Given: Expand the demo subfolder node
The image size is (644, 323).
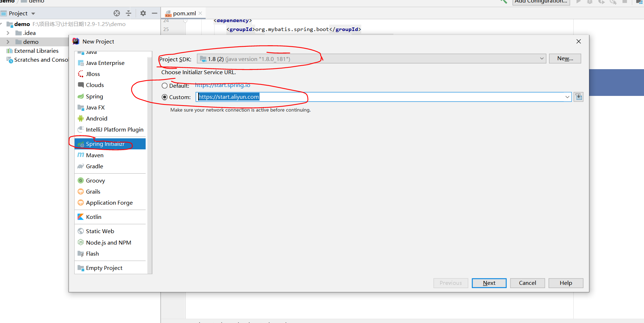Looking at the screenshot, I should click(x=8, y=42).
